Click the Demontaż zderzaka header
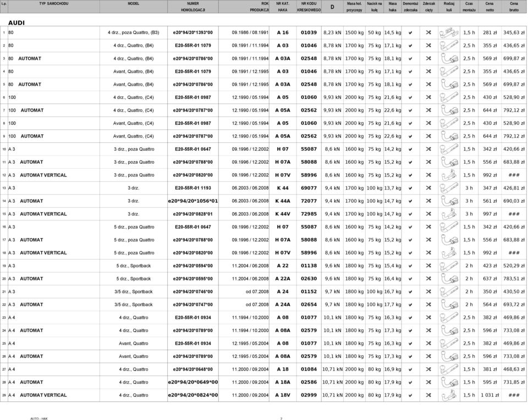528x420 pixels. pyautogui.click(x=410, y=7)
